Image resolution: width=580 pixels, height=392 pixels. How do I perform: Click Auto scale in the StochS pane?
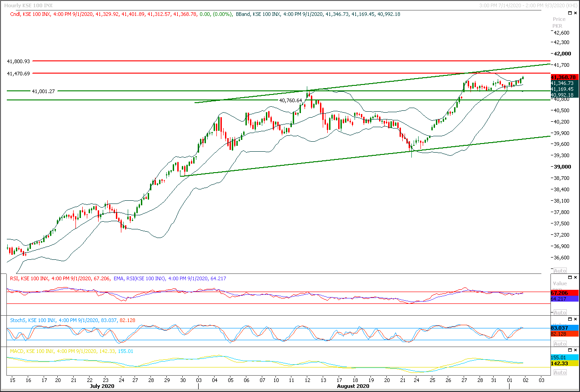click(x=560, y=343)
